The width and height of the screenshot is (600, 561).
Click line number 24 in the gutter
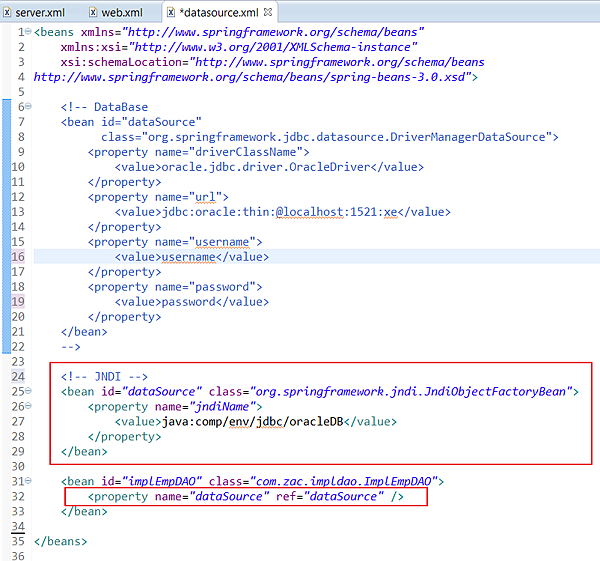click(x=18, y=377)
